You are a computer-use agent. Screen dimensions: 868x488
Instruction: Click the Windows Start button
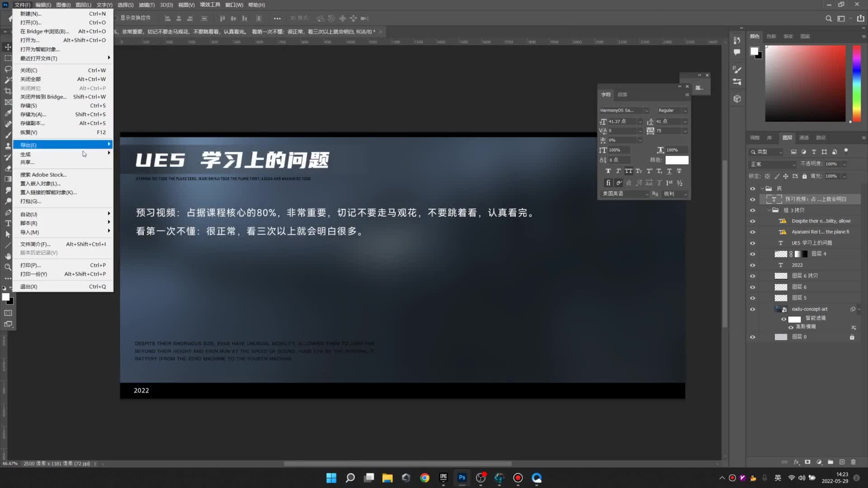pyautogui.click(x=331, y=478)
